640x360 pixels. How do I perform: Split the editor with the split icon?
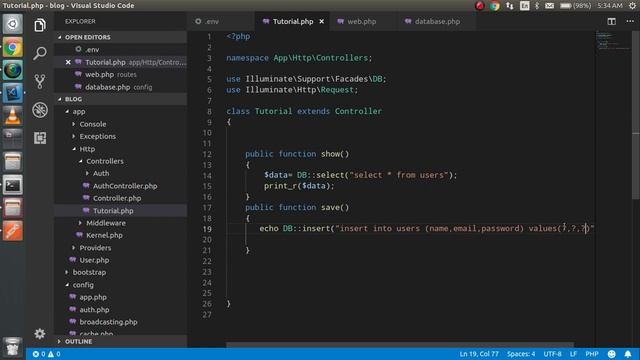(x=611, y=21)
